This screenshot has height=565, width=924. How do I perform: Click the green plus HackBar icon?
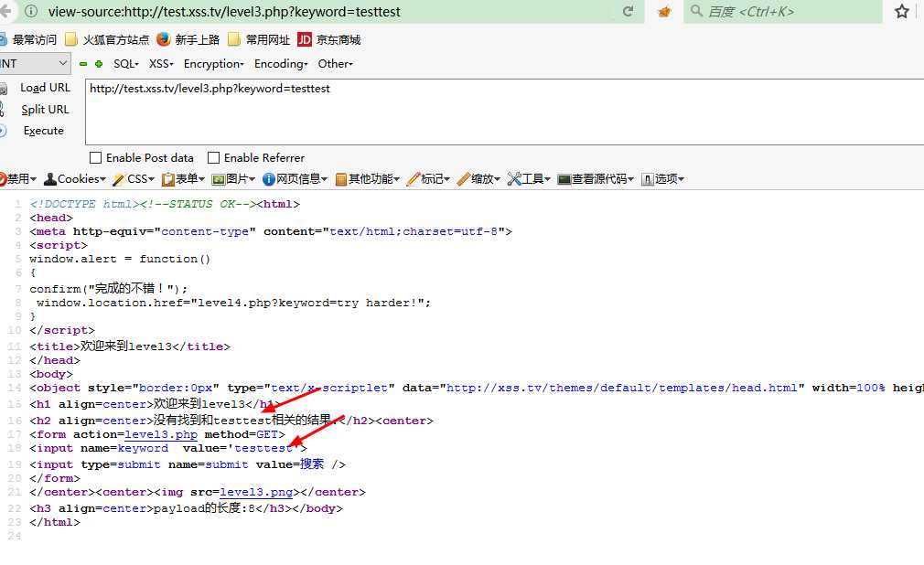pos(99,64)
